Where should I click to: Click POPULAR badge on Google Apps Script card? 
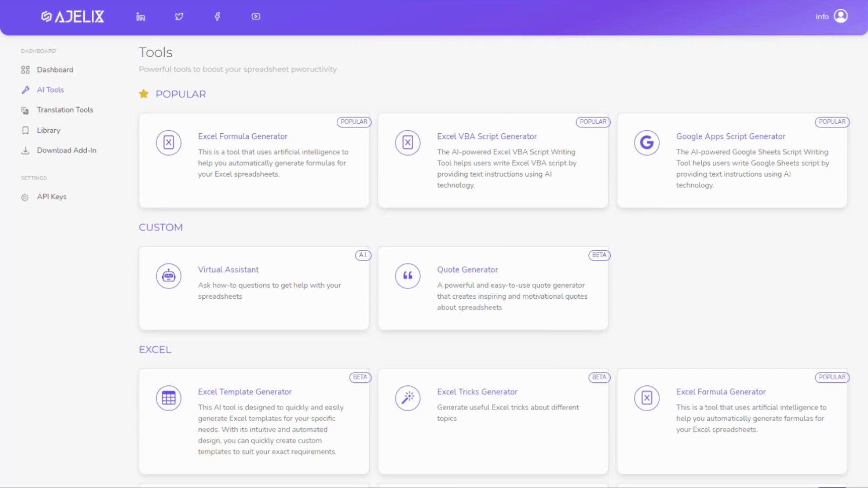[832, 122]
